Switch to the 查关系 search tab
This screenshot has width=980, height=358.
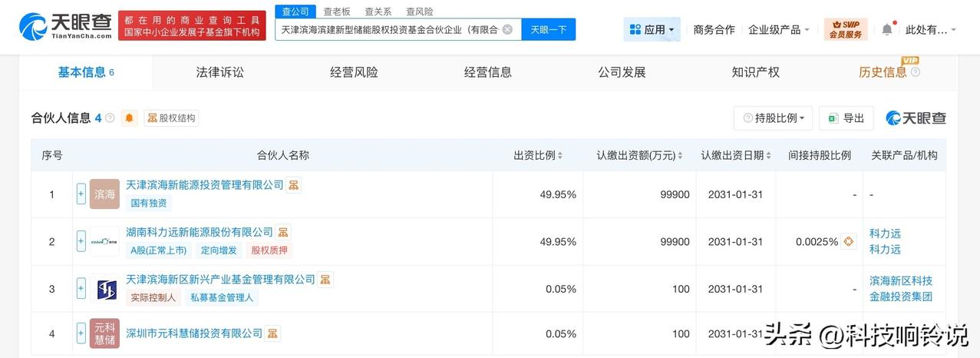point(378,12)
